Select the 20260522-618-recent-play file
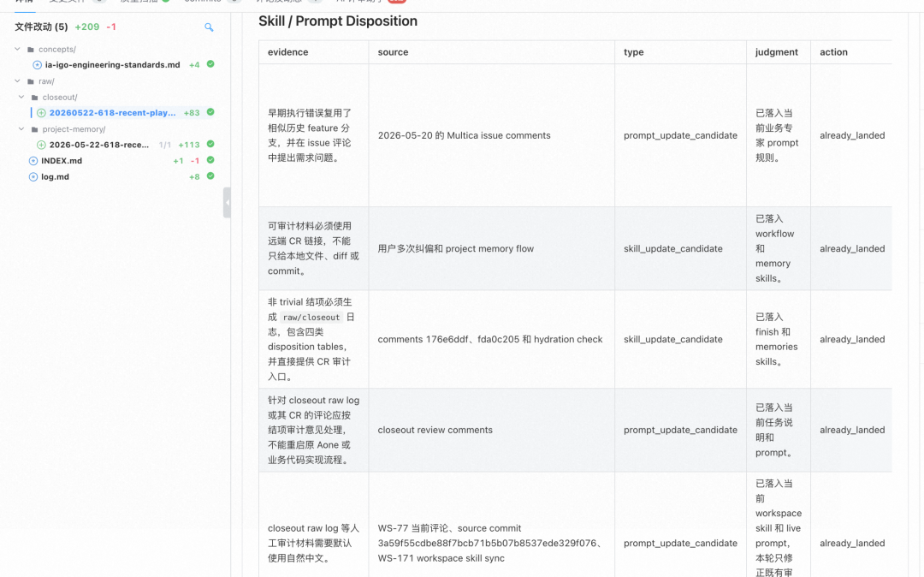This screenshot has height=577, width=924. click(113, 112)
